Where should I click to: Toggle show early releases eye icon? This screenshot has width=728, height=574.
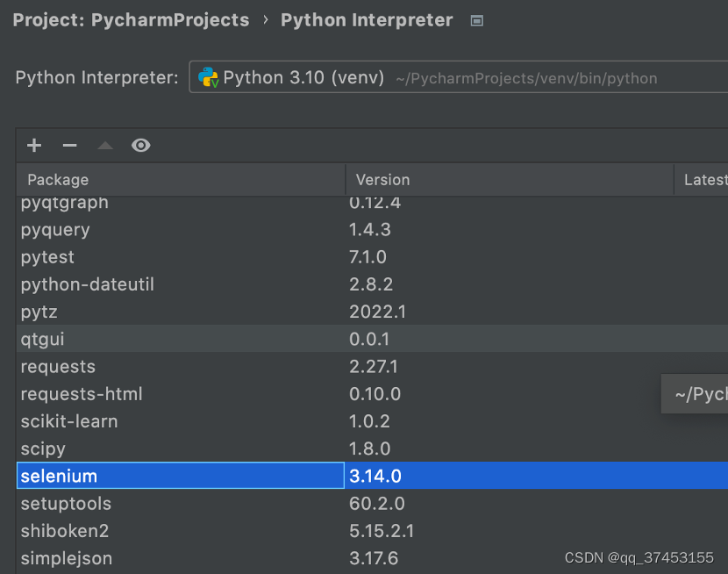(140, 146)
